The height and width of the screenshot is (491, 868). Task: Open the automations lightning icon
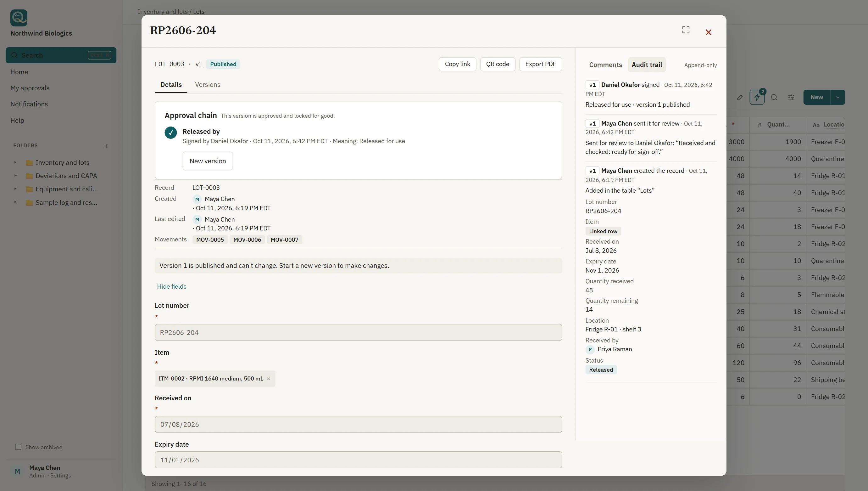757,97
